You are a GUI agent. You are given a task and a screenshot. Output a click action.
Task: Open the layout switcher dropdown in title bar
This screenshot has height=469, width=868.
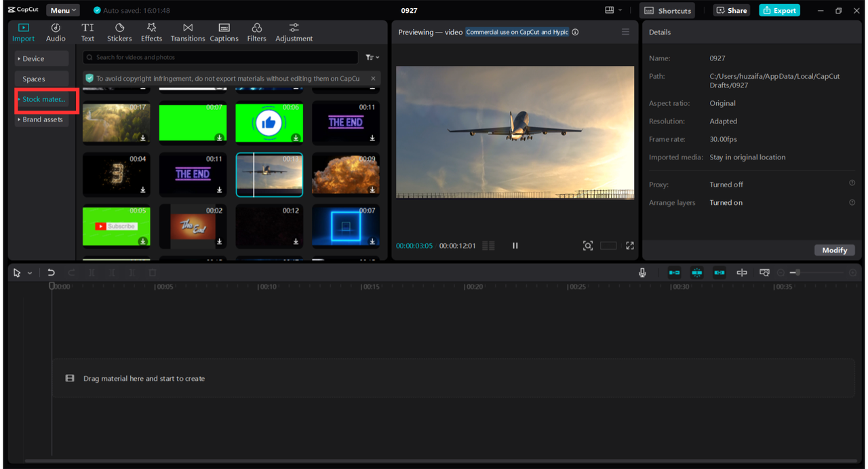(613, 10)
